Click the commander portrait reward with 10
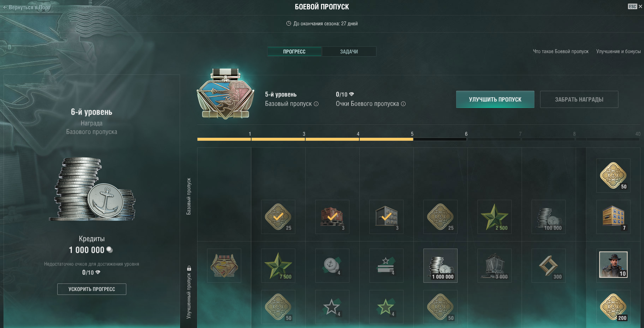The height and width of the screenshot is (328, 644). [613, 266]
